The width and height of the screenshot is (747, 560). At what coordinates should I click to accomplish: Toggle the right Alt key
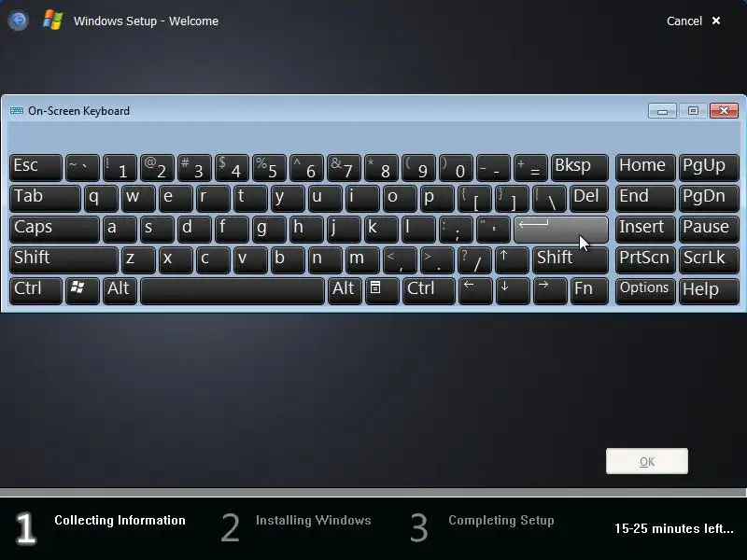click(x=344, y=291)
